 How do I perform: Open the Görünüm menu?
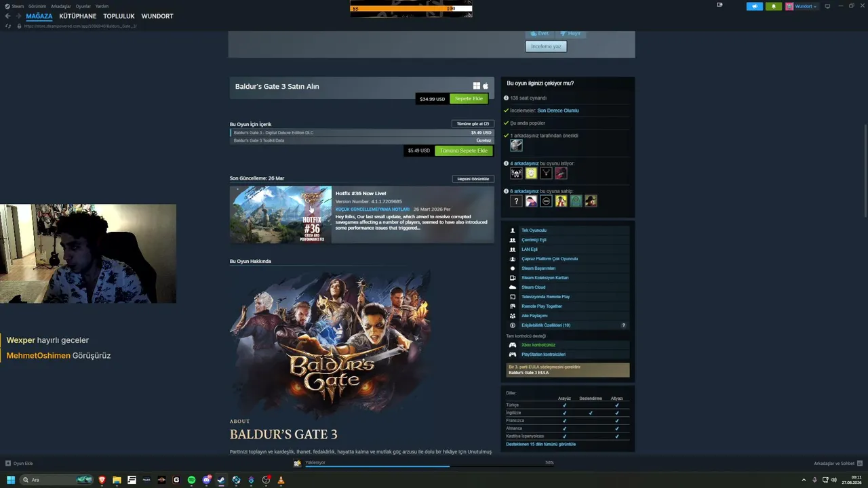click(37, 6)
